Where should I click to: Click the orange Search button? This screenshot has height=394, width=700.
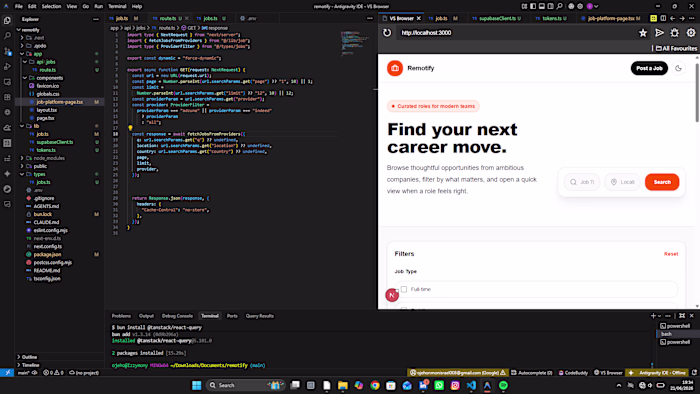[662, 182]
